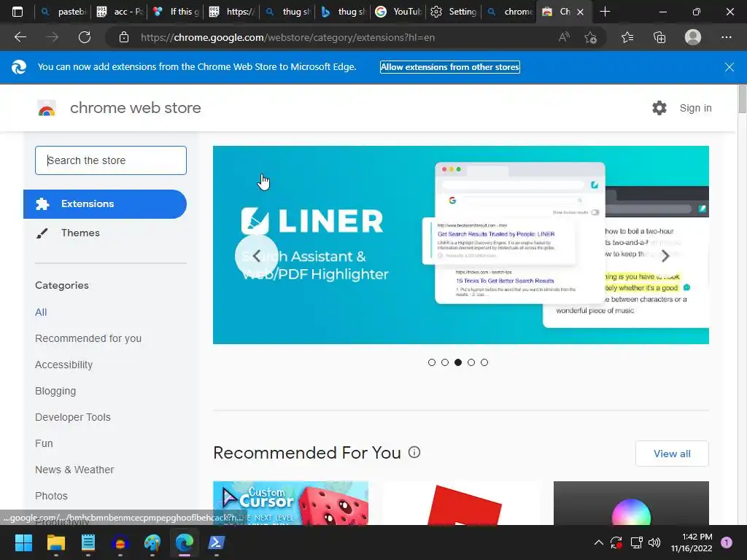Open the Accessibility category
The height and width of the screenshot is (560, 747).
click(x=64, y=365)
